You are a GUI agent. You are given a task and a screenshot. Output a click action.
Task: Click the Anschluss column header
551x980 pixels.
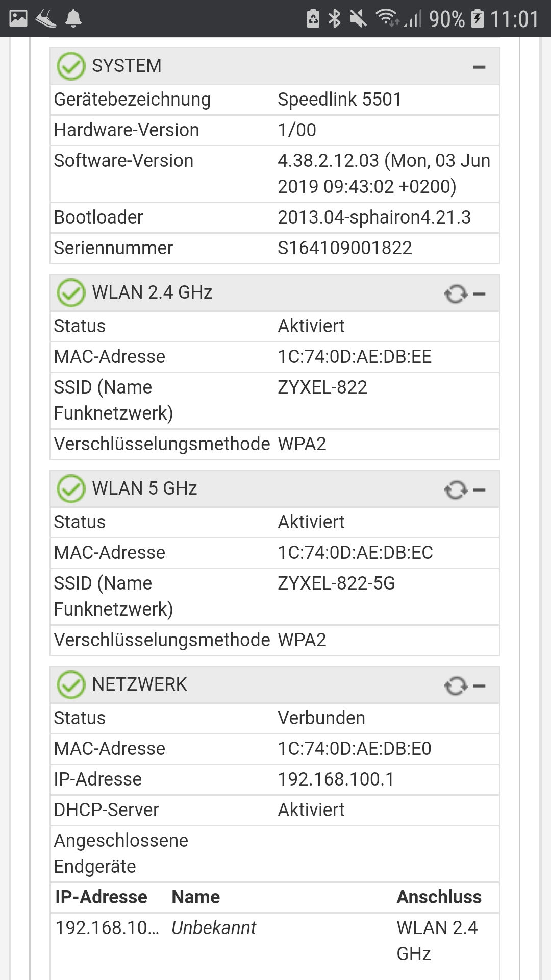click(439, 897)
